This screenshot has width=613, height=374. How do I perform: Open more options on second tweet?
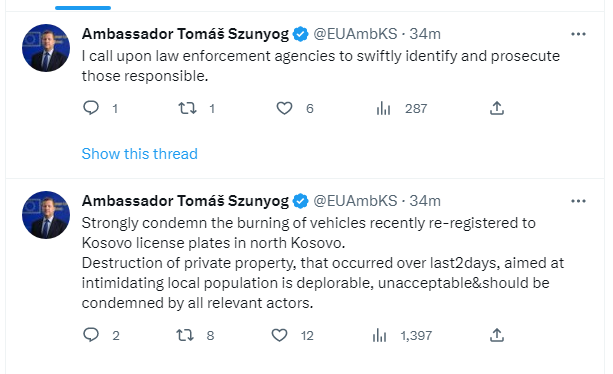pos(578,201)
